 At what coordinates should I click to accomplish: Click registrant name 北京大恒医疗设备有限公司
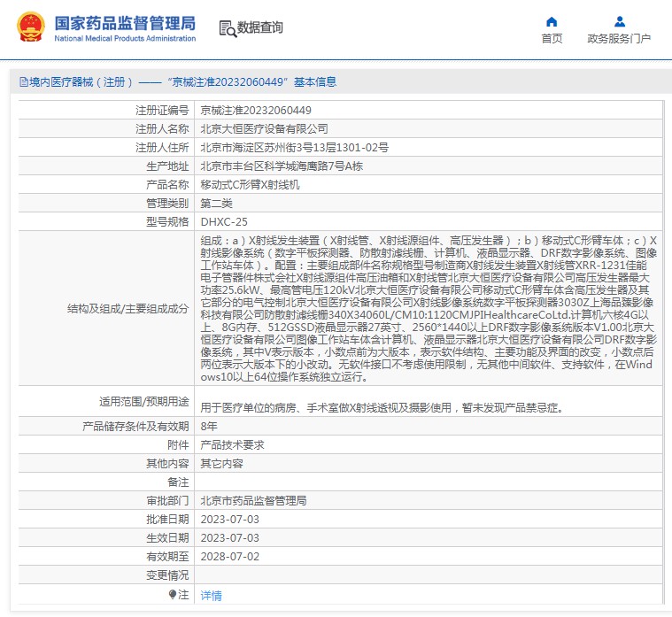click(x=258, y=129)
